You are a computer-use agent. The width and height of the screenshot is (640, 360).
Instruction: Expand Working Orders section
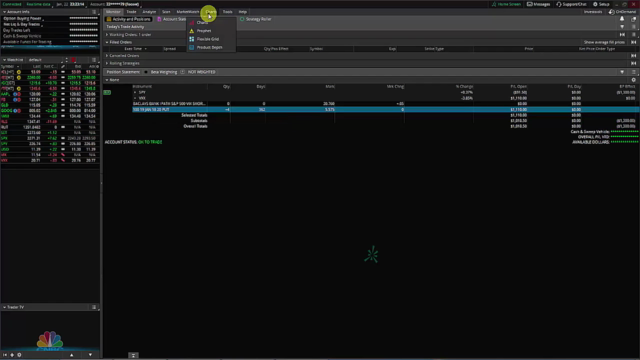pos(107,35)
